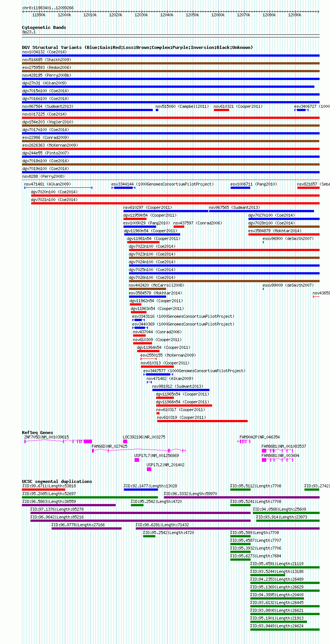Click the 11990k ruler tick label
Screen dimensions: 330x644
coord(39,15)
